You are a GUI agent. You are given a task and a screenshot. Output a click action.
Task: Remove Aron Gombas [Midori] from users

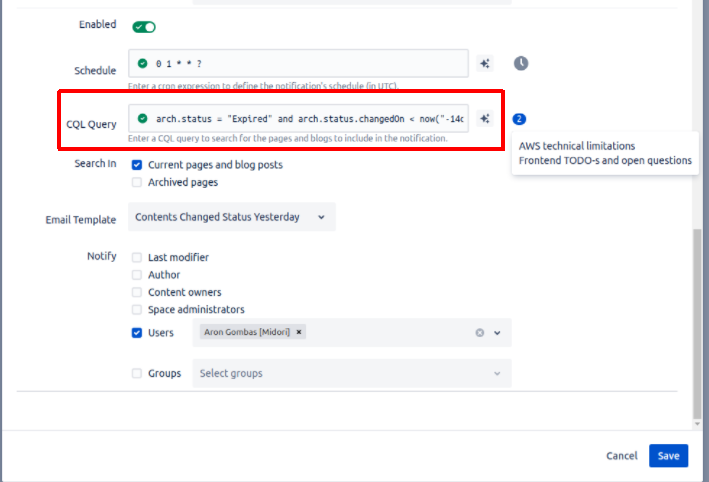299,332
